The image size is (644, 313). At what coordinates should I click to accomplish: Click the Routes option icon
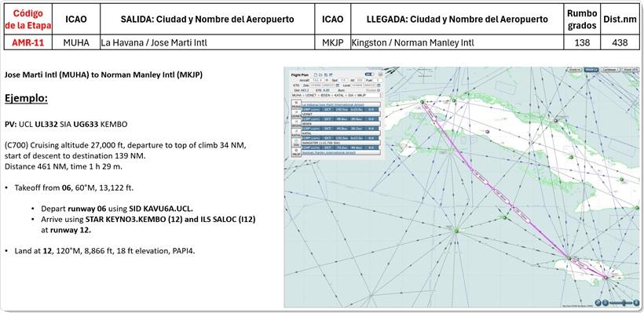(379, 90)
